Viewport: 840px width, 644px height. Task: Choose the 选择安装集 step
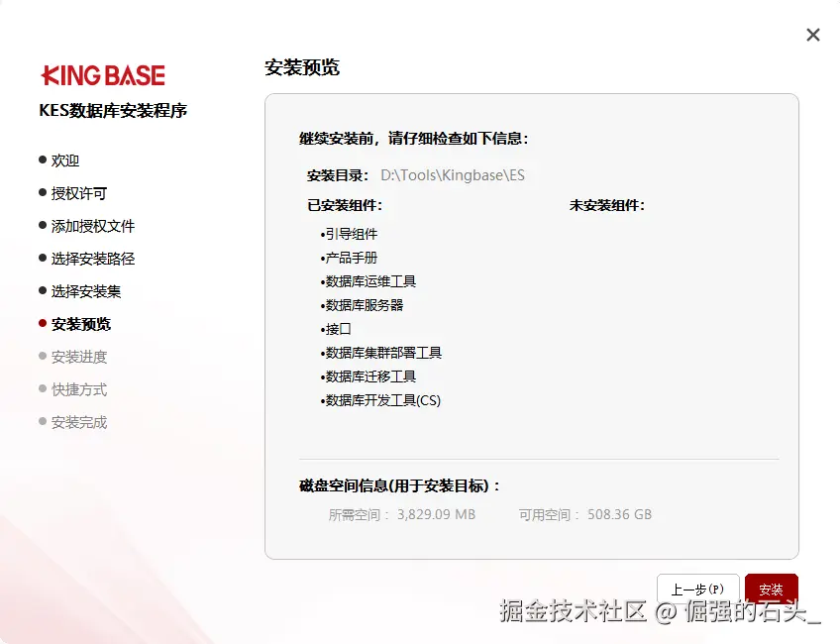pyautogui.click(x=86, y=291)
